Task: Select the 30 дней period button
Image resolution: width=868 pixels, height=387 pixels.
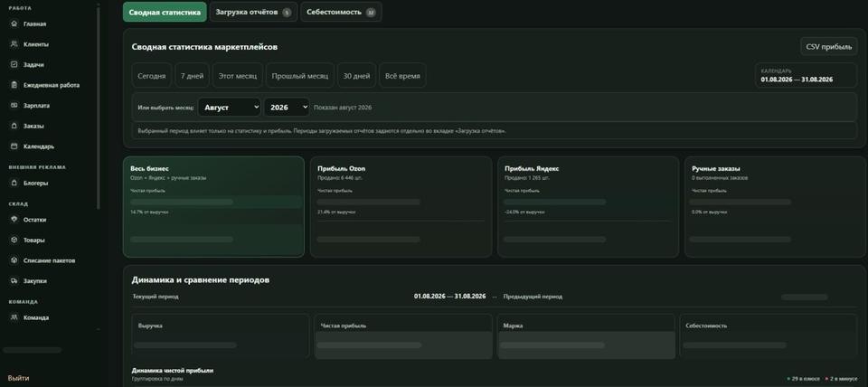Action: pos(356,76)
